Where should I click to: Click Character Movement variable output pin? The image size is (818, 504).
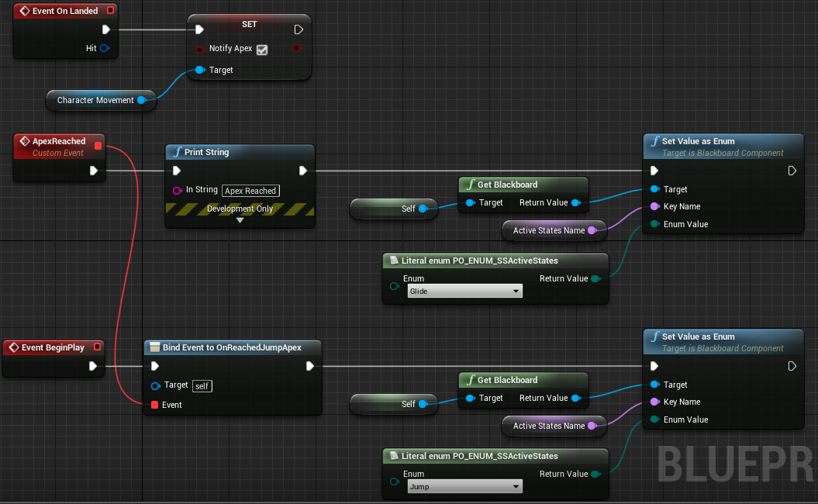point(141,100)
